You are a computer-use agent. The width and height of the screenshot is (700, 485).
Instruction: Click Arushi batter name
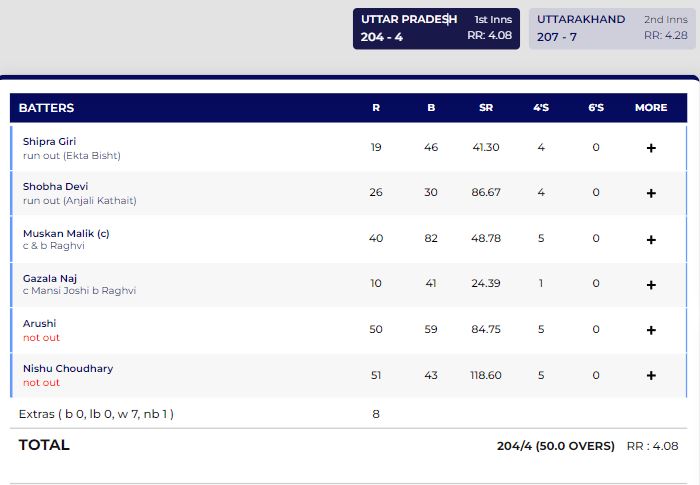(40, 323)
